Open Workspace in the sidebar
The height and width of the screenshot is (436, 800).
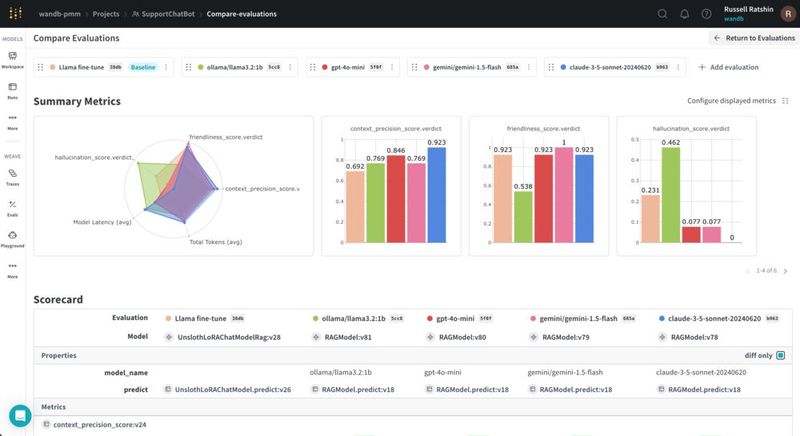12,60
